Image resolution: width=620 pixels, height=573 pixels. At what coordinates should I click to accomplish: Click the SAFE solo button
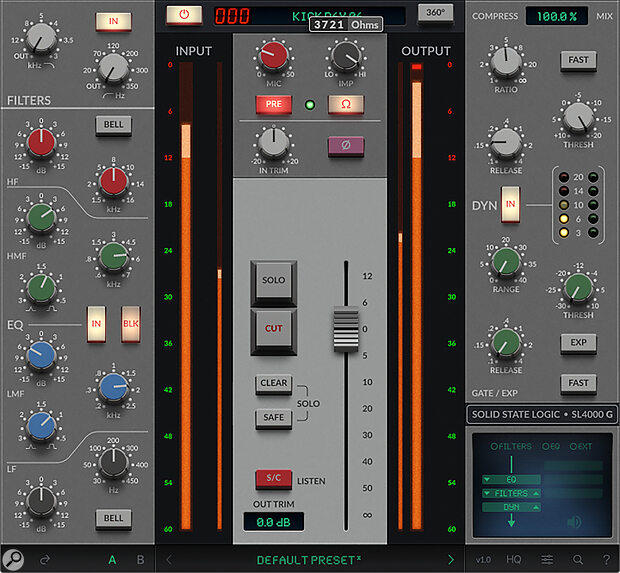click(x=274, y=418)
